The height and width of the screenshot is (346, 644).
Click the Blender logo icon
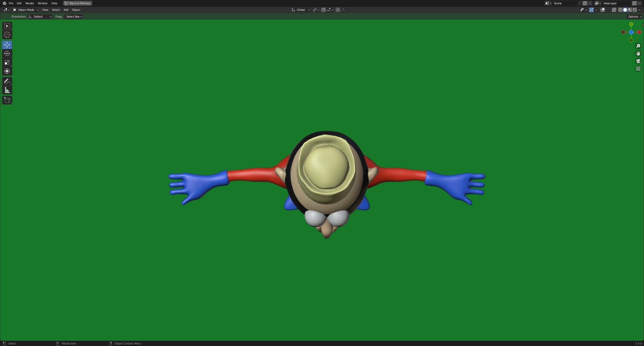point(4,3)
